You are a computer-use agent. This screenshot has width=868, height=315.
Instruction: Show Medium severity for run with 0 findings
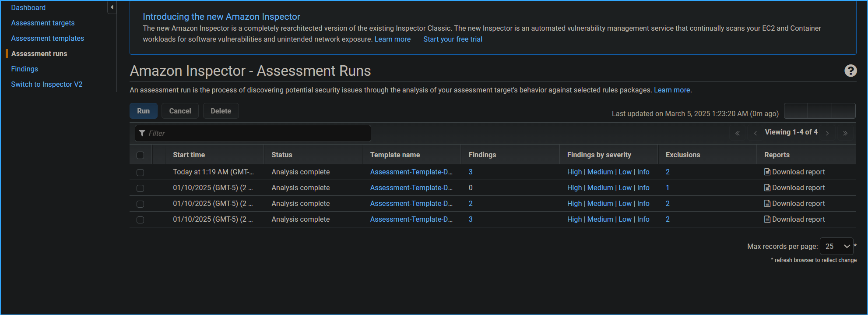tap(600, 188)
